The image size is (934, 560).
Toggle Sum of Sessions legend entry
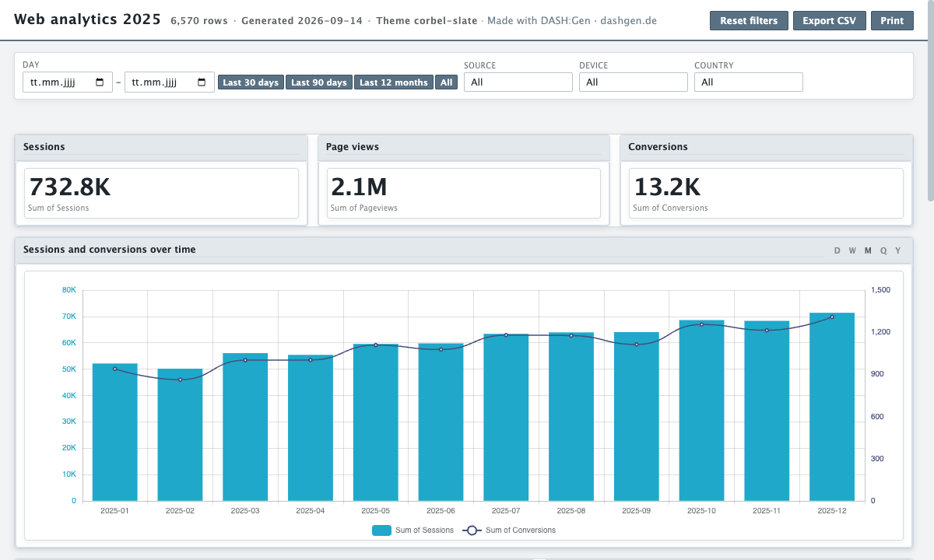[x=413, y=530]
